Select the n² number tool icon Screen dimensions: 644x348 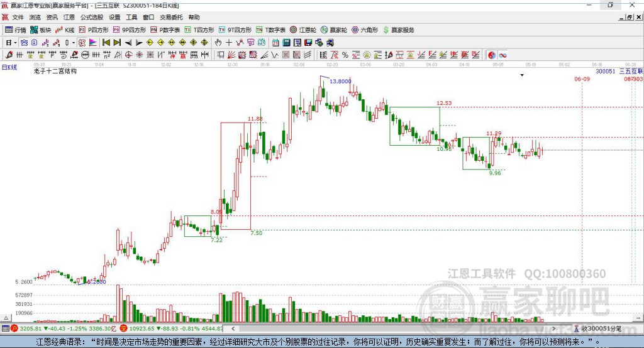click(107, 55)
